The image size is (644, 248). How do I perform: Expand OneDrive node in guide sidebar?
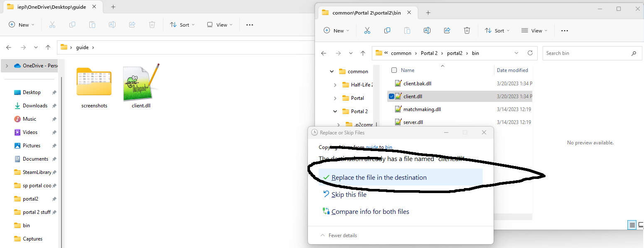point(7,66)
